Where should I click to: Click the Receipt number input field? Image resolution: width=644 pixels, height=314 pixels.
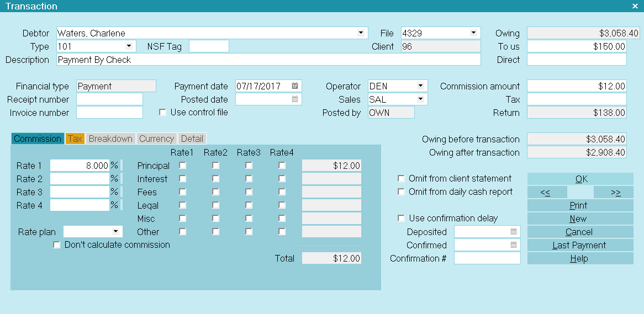[x=109, y=99]
